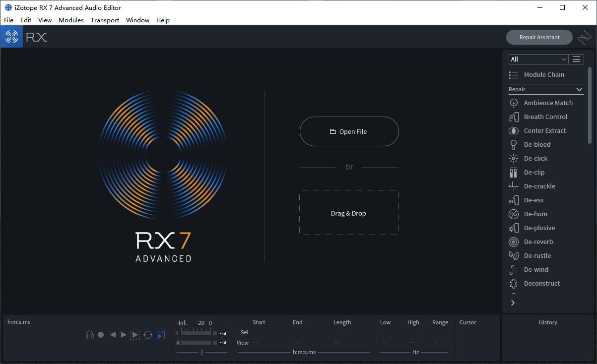Open the De-ess module

coord(533,200)
